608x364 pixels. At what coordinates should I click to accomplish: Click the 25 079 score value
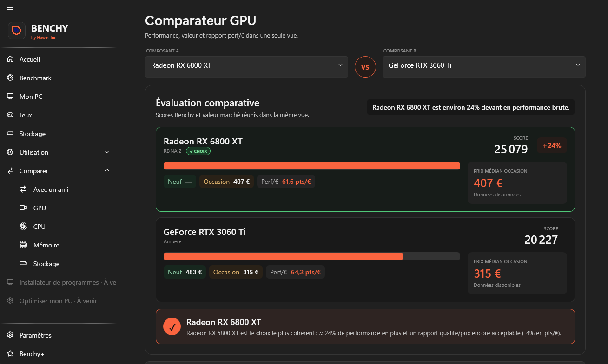(511, 149)
